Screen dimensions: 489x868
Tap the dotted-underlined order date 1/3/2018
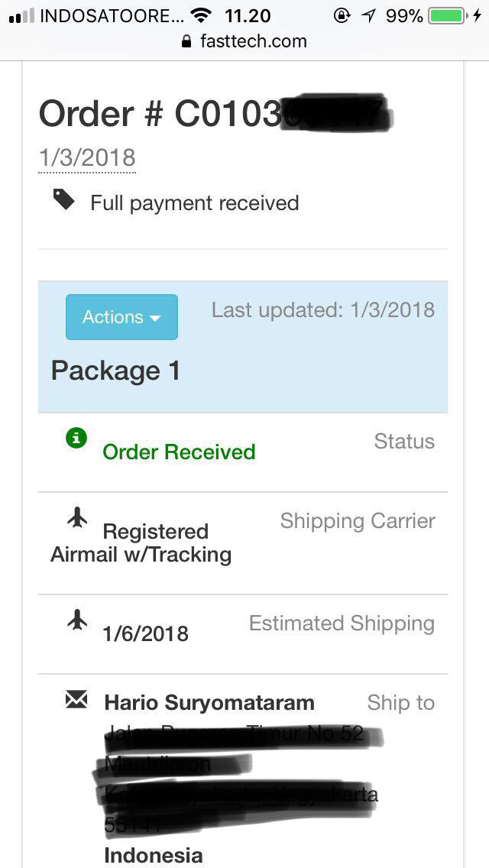pyautogui.click(x=87, y=157)
